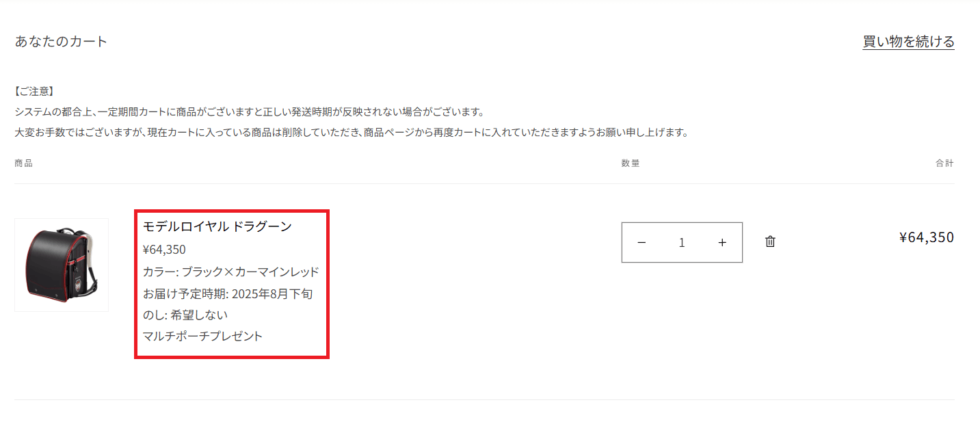The height and width of the screenshot is (422, 980).
Task: Select the マルチポーチプレゼント text
Action: [x=202, y=336]
